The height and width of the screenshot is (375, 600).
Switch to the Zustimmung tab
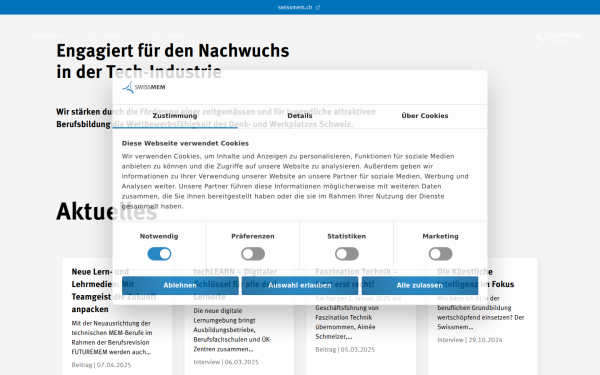tap(175, 116)
